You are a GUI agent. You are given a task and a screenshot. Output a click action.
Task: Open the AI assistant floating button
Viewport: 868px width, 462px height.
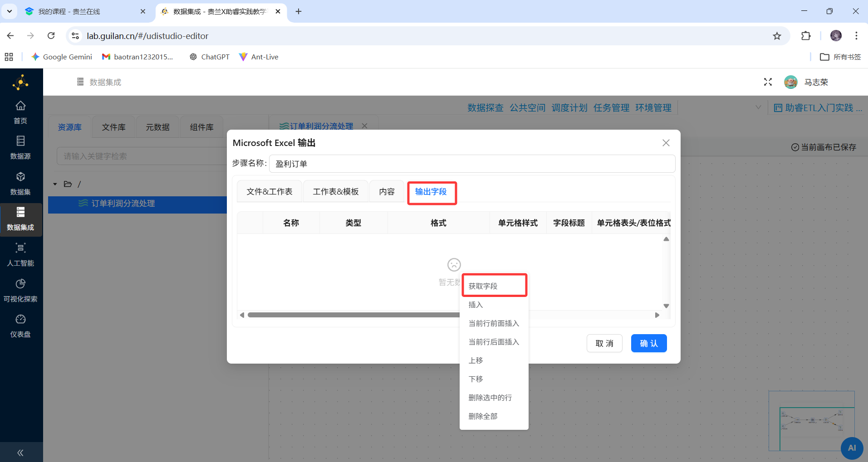[852, 448]
